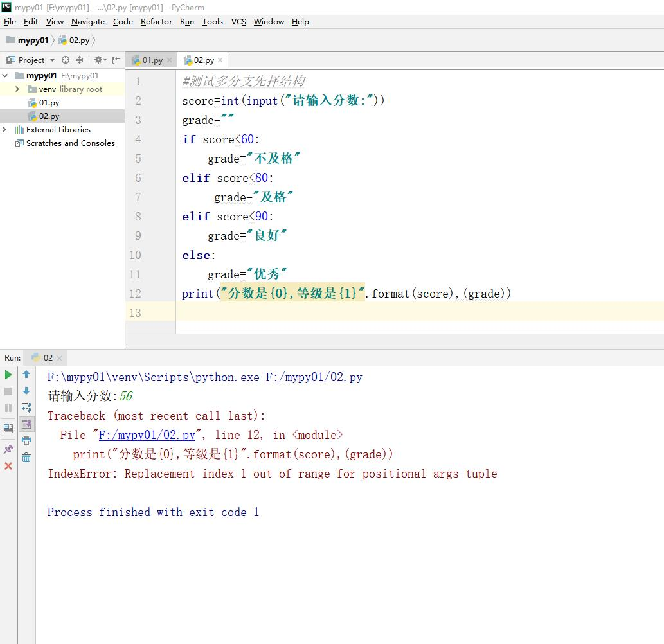Click the 'elif score<90:' statement
The image size is (664, 644).
point(228,217)
